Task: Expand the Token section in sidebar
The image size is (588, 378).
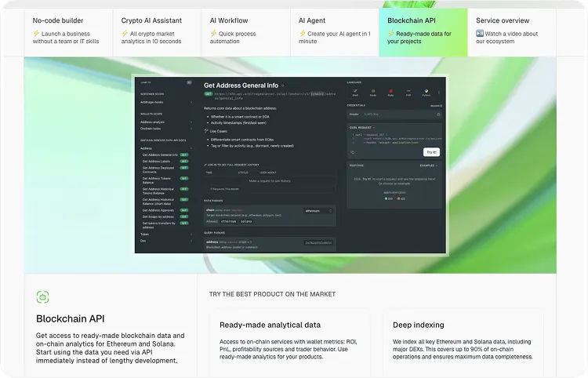Action: coord(166,234)
